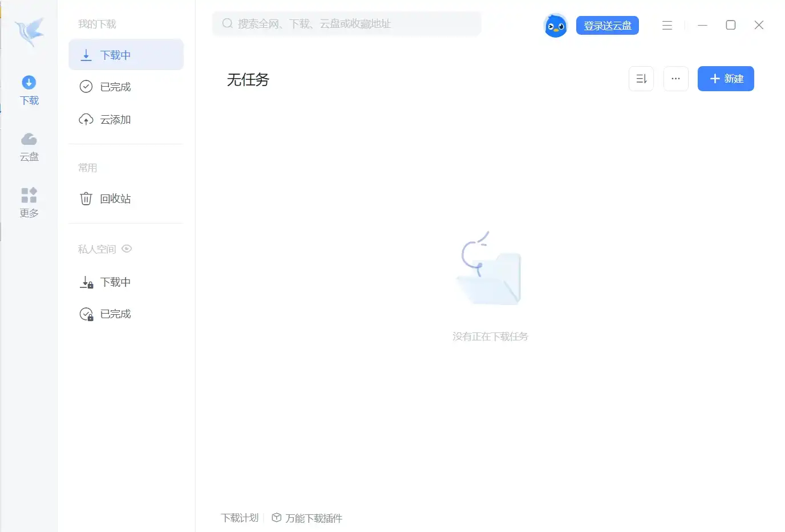The height and width of the screenshot is (532, 785).
Task: Open the sort tasks button
Action: (641, 79)
